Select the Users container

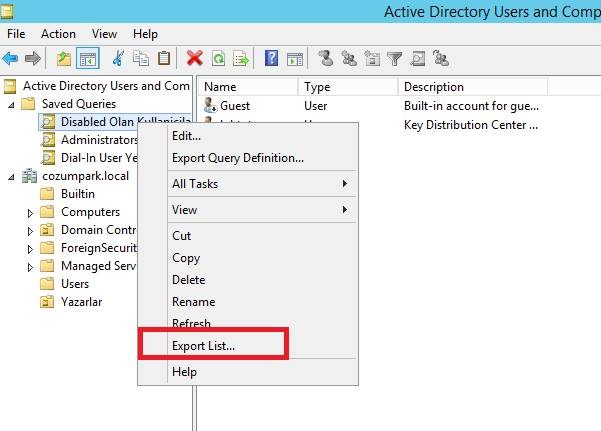coord(75,284)
